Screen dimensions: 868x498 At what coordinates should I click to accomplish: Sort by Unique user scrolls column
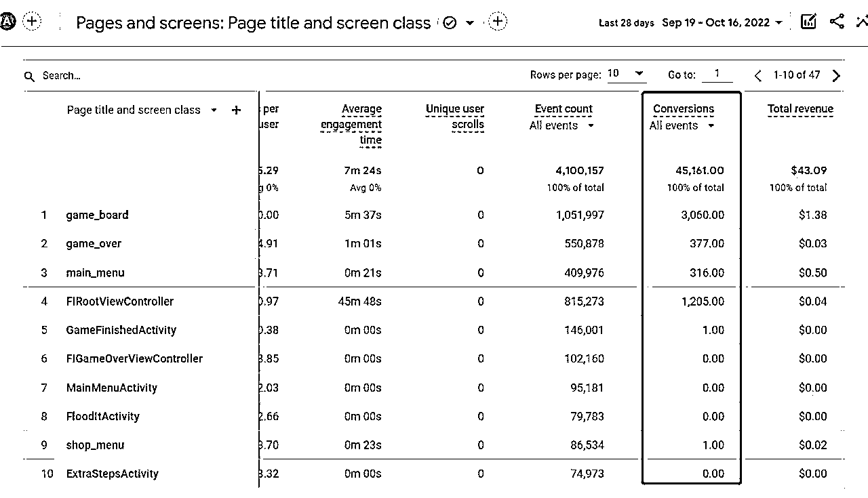pos(455,117)
